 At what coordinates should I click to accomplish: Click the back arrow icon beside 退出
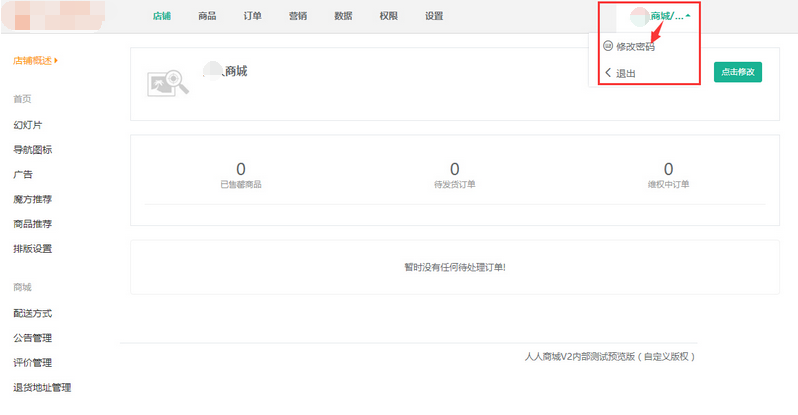coord(608,73)
